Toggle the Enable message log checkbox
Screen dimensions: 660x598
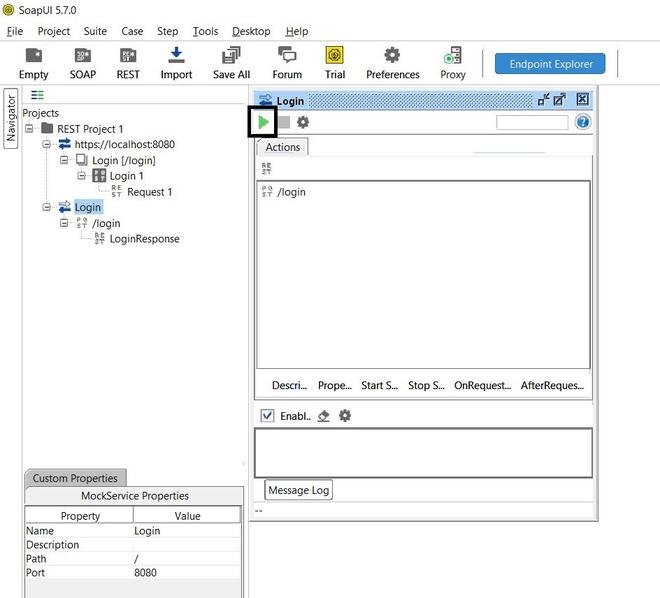(x=267, y=416)
